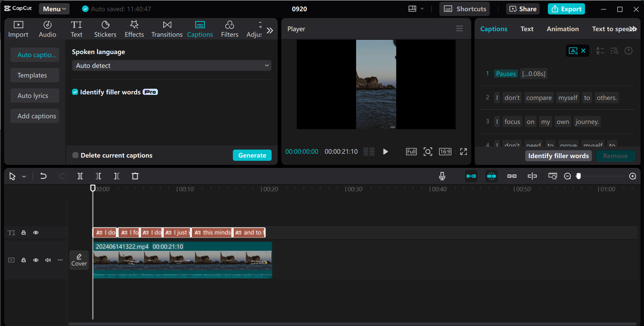This screenshot has width=644, height=326.
Task: Click the Identify filler words button in right panel
Action: (x=558, y=156)
